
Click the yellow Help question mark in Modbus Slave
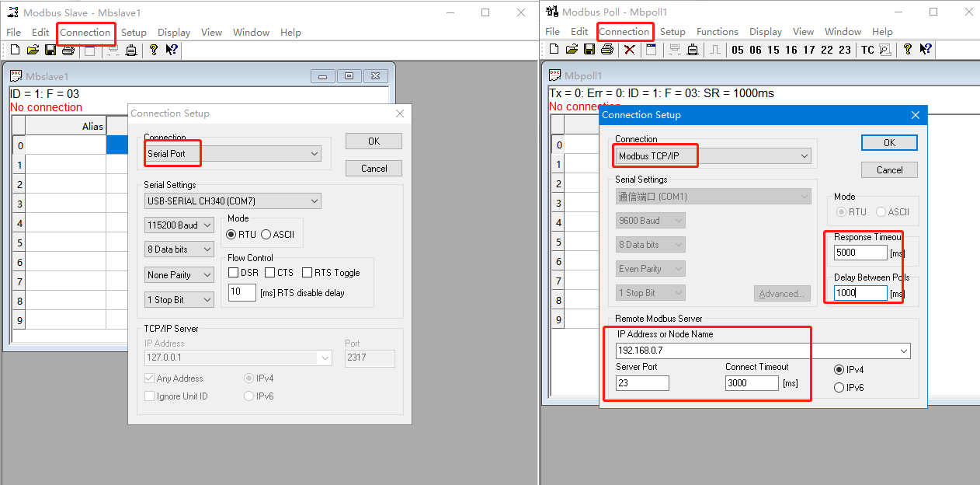(153, 51)
